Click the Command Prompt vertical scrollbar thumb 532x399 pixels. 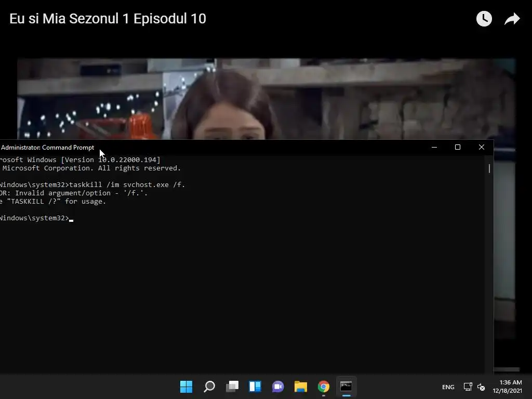click(489, 169)
